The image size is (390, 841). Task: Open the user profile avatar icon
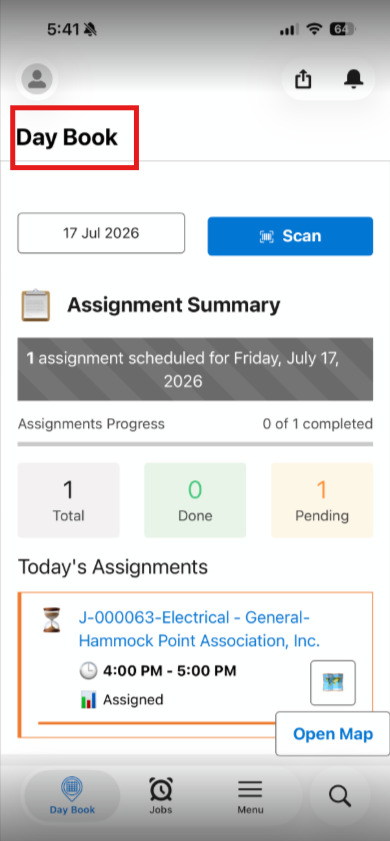(x=37, y=79)
